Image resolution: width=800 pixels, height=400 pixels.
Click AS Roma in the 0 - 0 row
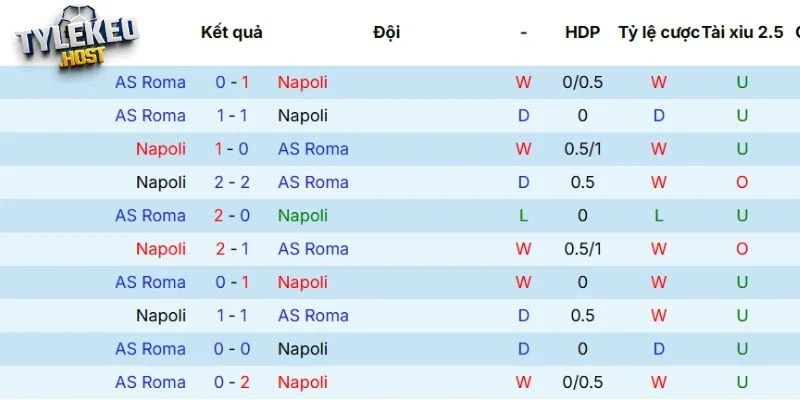click(150, 349)
